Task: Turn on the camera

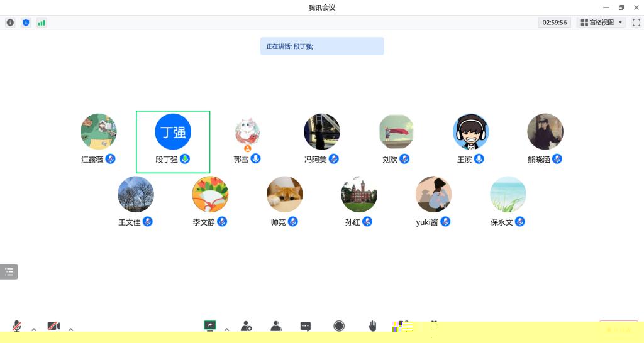Action: click(x=53, y=326)
